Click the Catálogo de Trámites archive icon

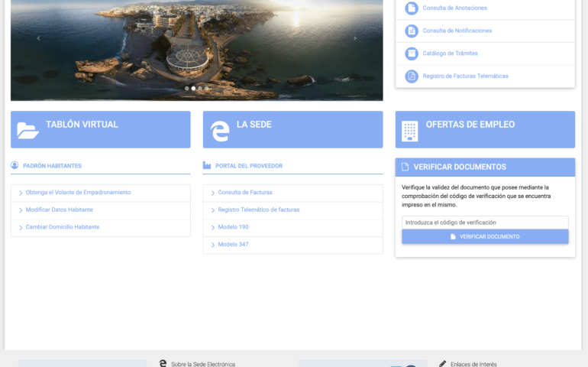click(x=412, y=54)
